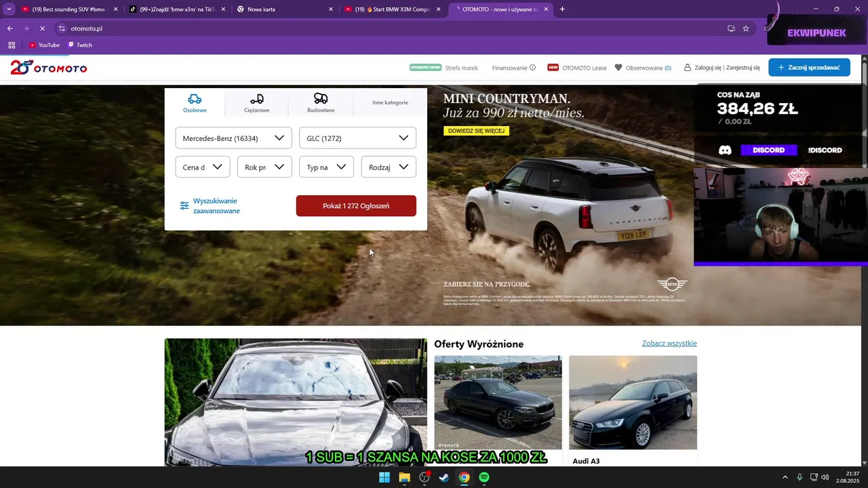868x488 pixels.
Task: Click Finansowanie info circle icon
Action: click(x=532, y=67)
